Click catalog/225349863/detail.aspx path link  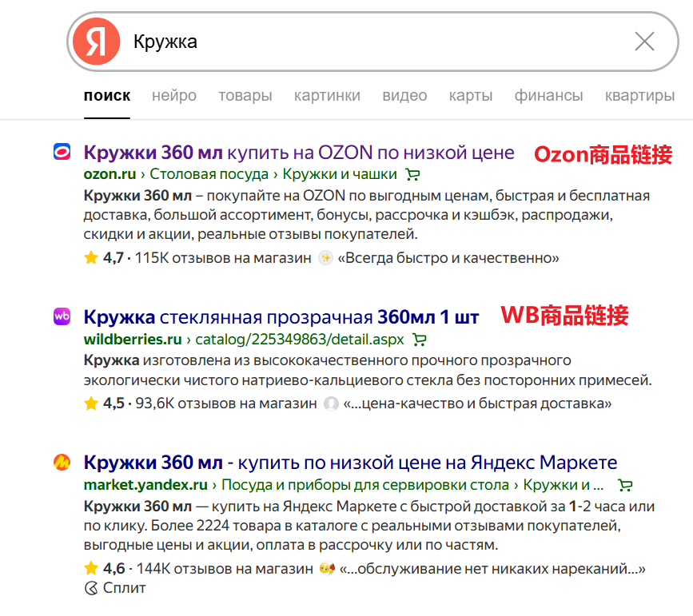(299, 340)
